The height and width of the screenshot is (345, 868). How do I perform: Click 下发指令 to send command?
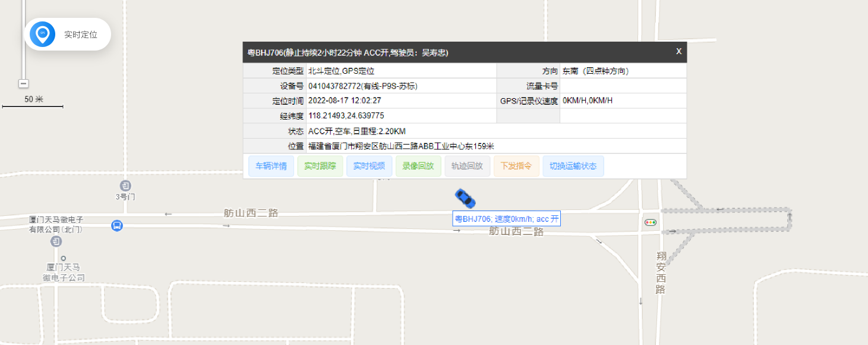click(x=516, y=167)
